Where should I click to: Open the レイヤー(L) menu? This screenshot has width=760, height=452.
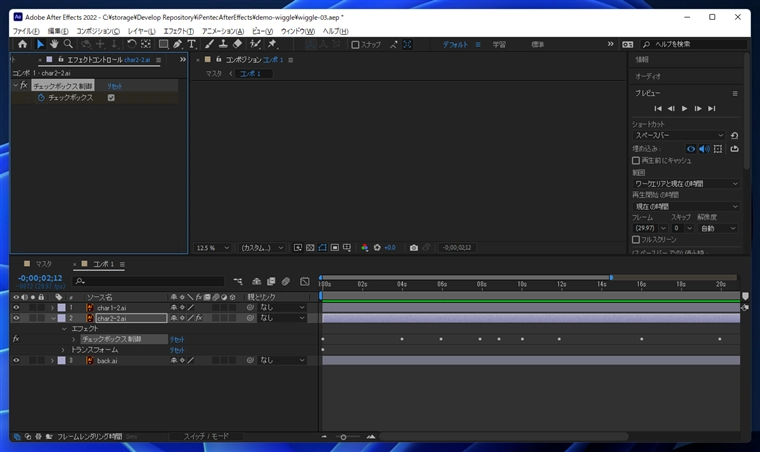(142, 31)
